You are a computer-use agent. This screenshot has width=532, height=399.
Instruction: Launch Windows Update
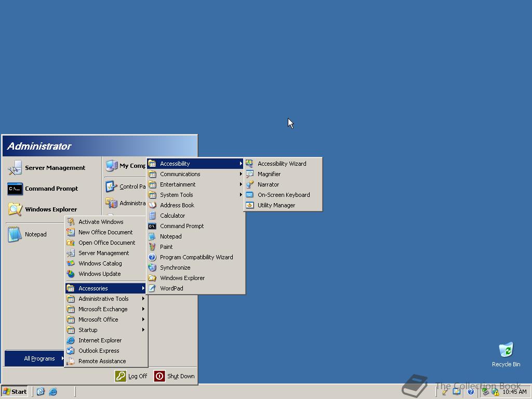point(106,274)
